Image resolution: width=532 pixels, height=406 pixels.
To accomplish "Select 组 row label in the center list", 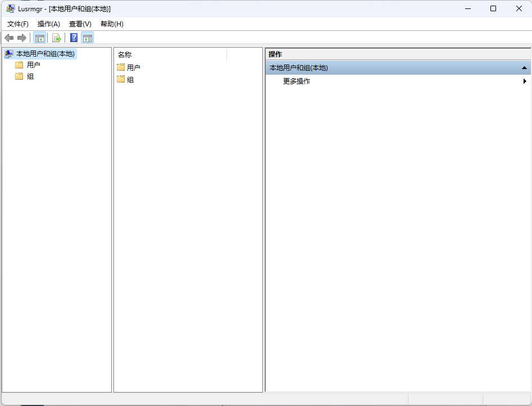I will pyautogui.click(x=130, y=79).
